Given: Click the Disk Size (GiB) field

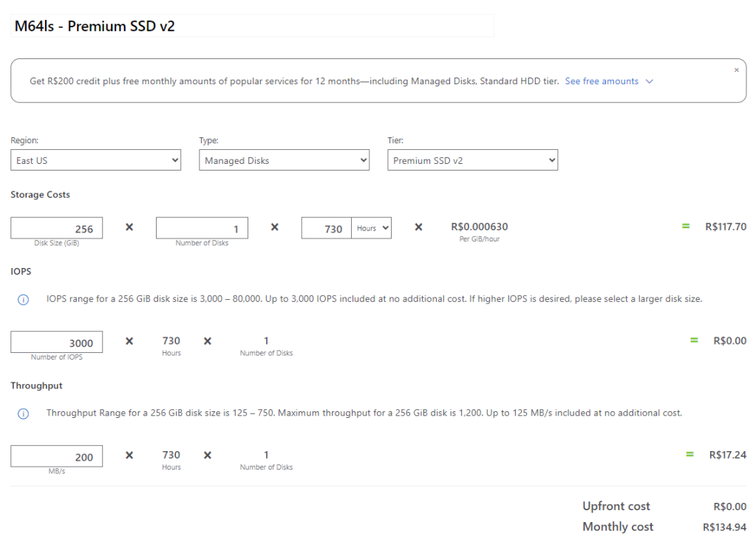Looking at the screenshot, I should pos(56,228).
